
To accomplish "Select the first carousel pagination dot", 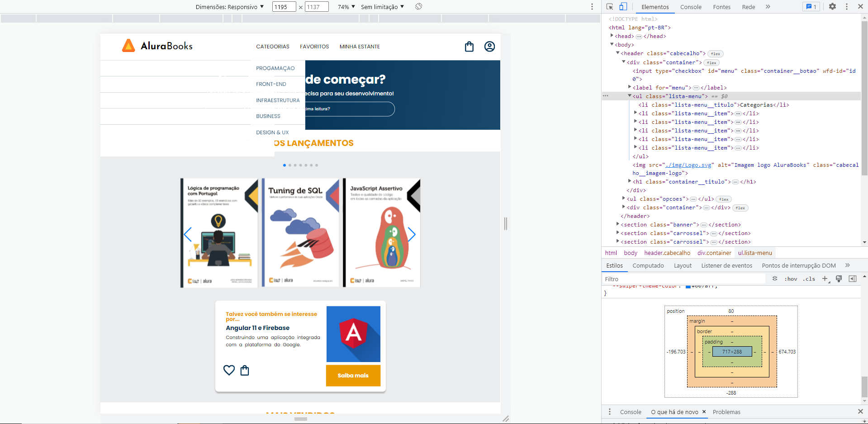I will pyautogui.click(x=285, y=165).
